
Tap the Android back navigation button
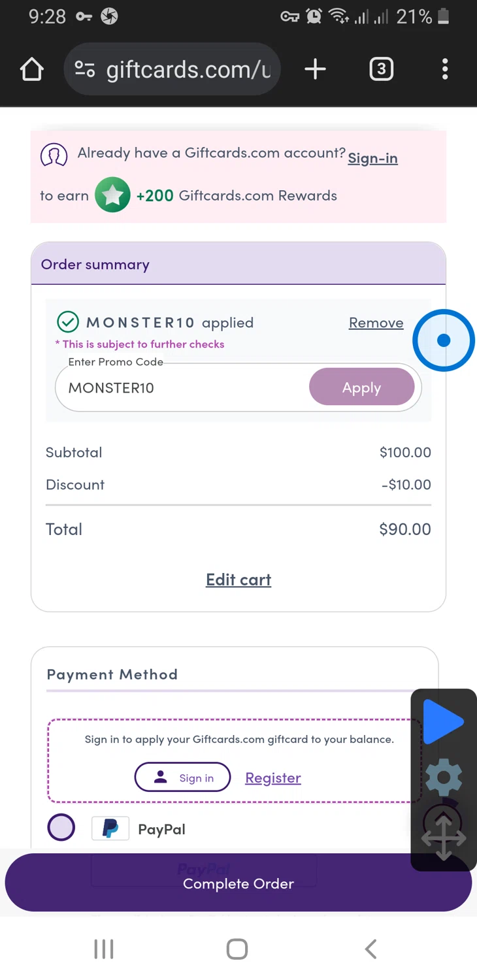(370, 949)
